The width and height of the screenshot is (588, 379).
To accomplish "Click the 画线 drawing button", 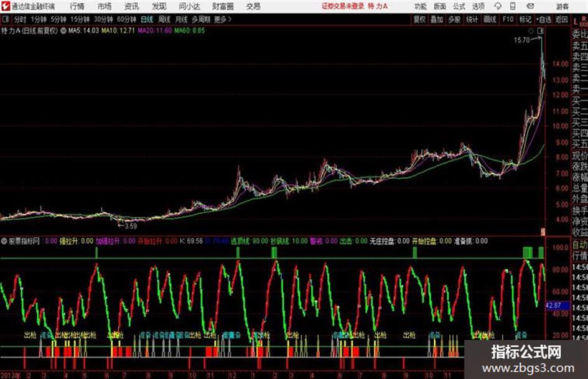I will (490, 19).
